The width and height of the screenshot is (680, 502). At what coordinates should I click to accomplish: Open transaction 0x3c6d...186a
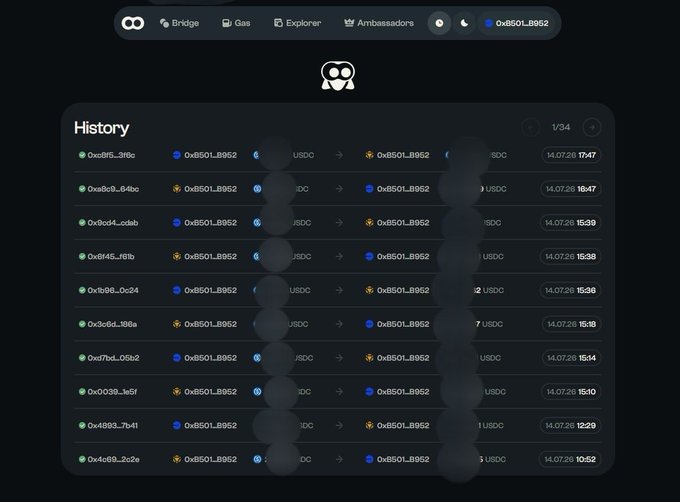click(112, 324)
